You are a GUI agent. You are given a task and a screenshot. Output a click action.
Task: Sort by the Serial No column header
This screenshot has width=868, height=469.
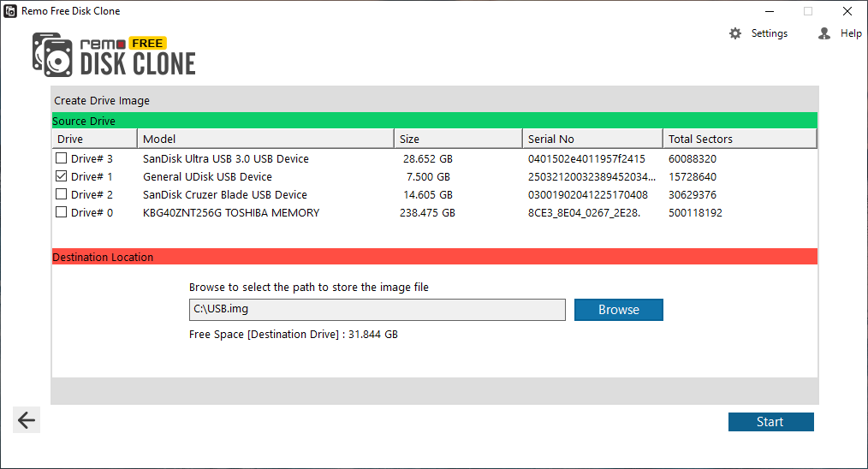pyautogui.click(x=593, y=139)
